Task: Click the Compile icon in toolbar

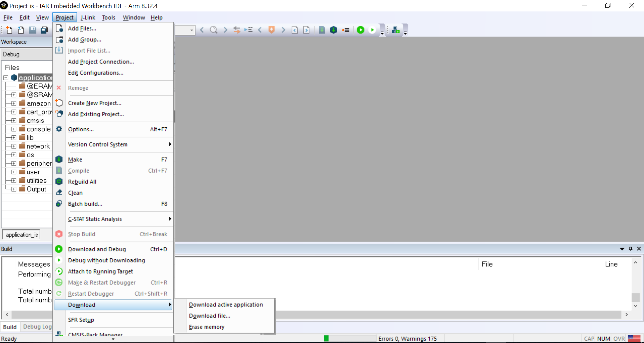Action: [322, 30]
